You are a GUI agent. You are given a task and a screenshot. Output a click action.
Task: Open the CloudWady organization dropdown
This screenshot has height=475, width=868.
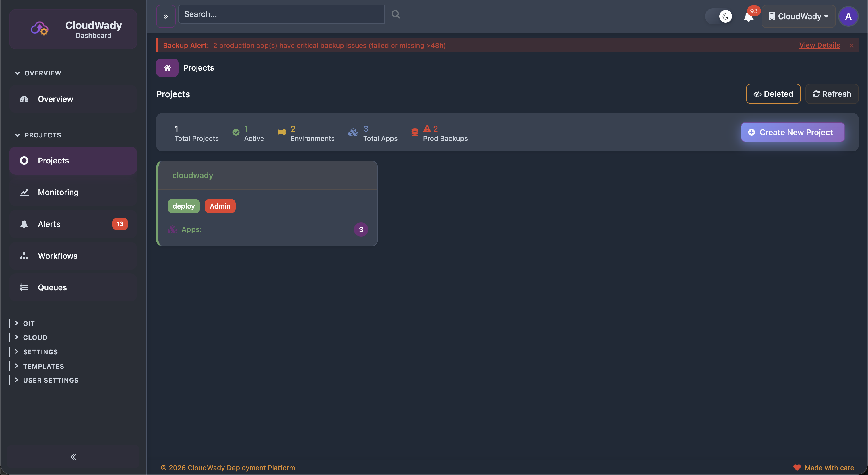[798, 16]
